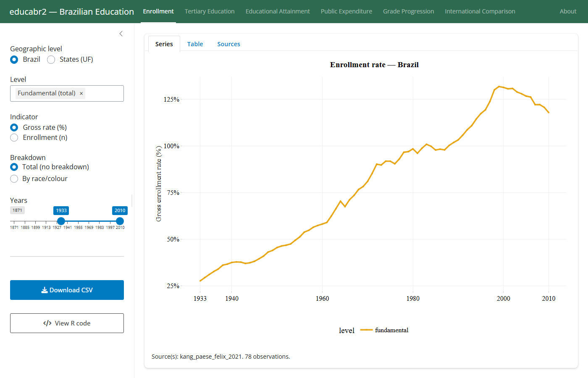The image size is (588, 378).
Task: Remove the Fundamental (total) level tag
Action: click(x=81, y=94)
